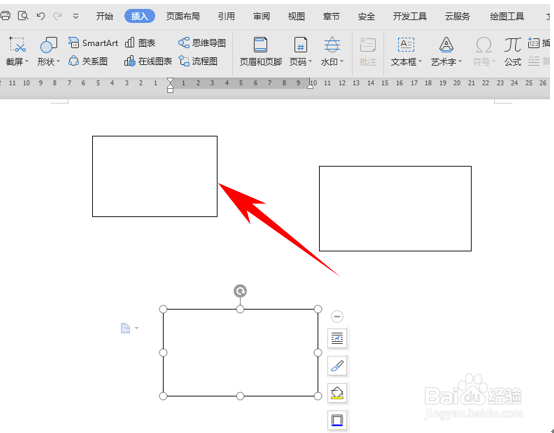Expand the 水印 dropdown arrow
The height and width of the screenshot is (433, 554).
click(x=342, y=62)
